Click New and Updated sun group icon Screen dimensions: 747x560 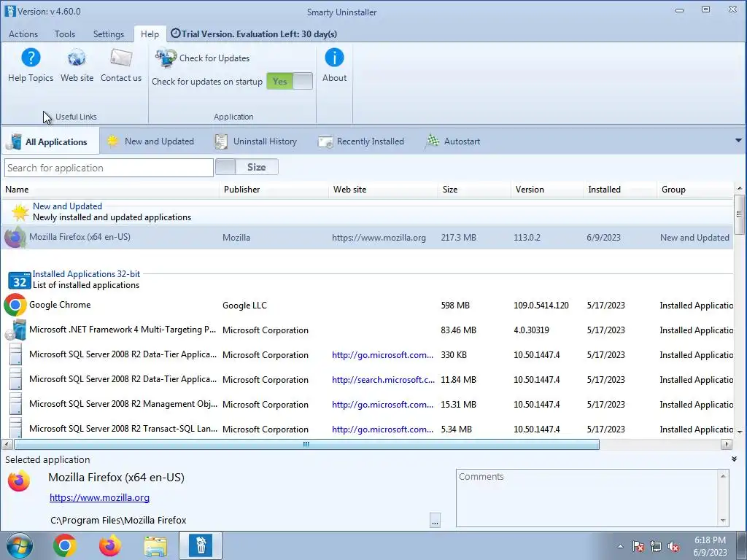(20, 212)
